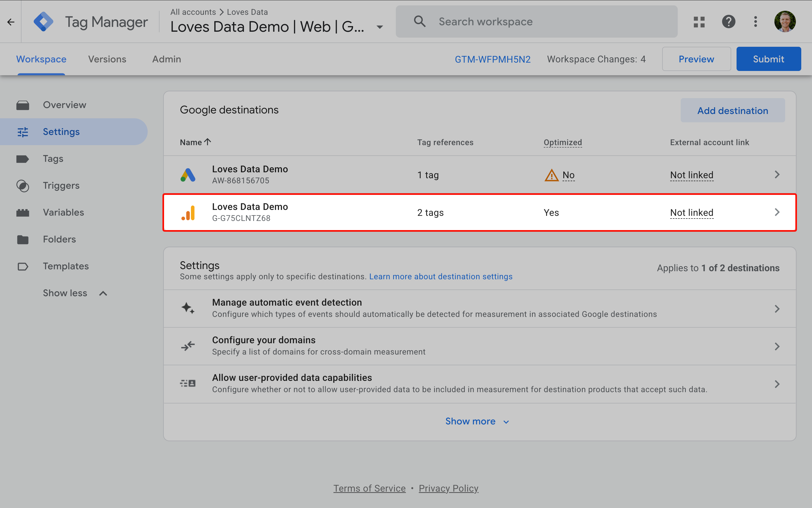Image resolution: width=812 pixels, height=508 pixels.
Task: Expand the AW-868156705 destination row chevron
Action: (x=777, y=175)
